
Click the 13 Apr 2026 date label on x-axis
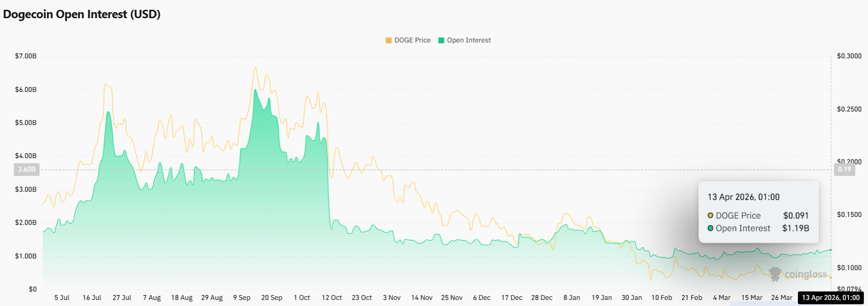pyautogui.click(x=831, y=298)
